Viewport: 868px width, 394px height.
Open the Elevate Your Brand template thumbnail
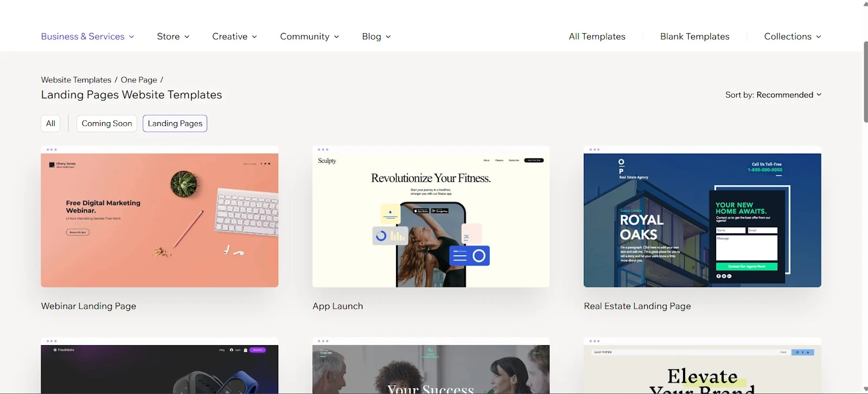pyautogui.click(x=702, y=366)
